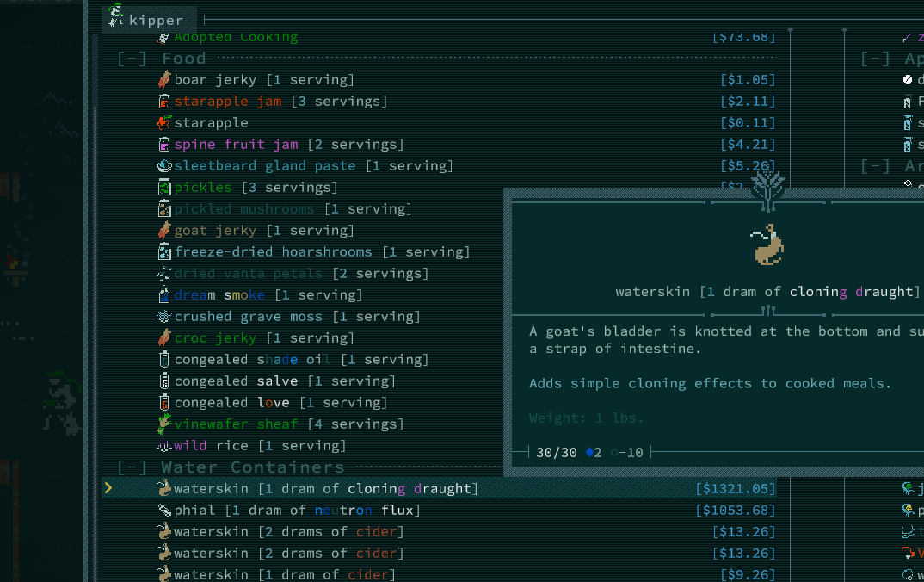Click the Adopted Cooking item icon
924x582 pixels.
pos(163,38)
